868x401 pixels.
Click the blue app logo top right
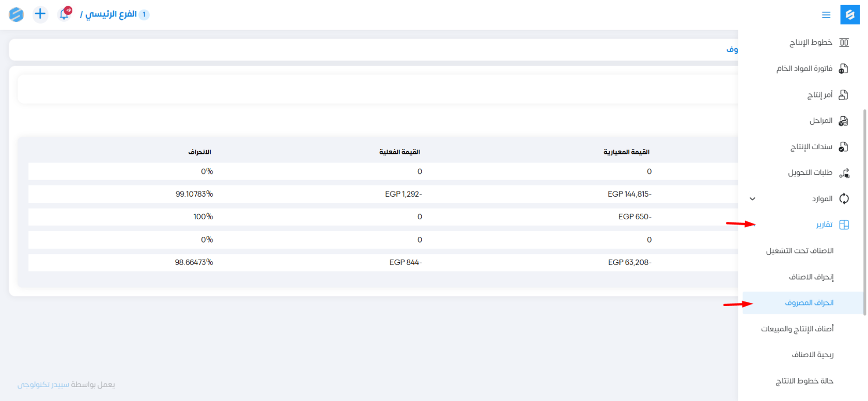pyautogui.click(x=850, y=15)
